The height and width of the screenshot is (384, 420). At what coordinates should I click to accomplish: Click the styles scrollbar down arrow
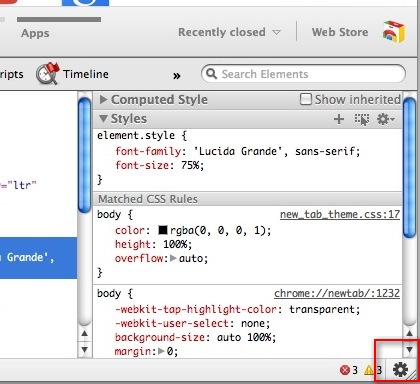tap(409, 349)
